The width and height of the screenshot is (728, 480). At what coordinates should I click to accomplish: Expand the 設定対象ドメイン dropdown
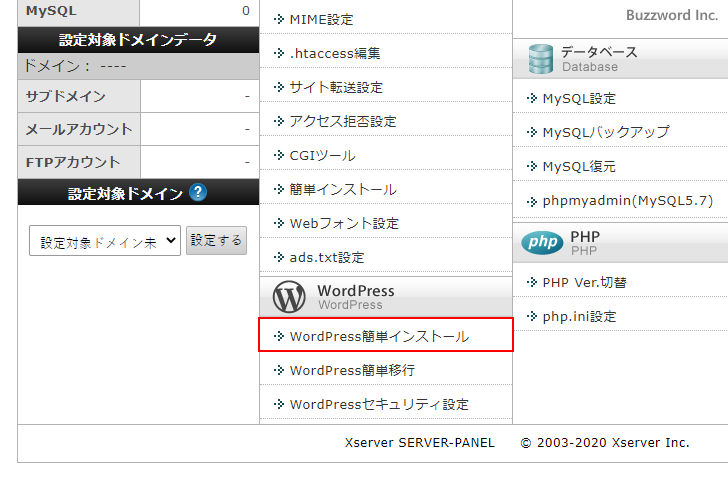[105, 240]
